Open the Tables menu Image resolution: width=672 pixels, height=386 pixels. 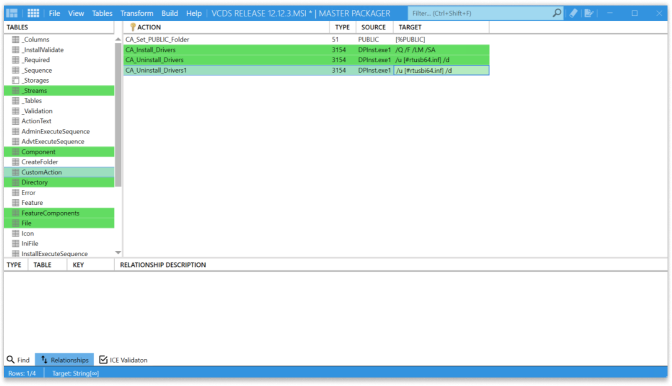(x=102, y=13)
